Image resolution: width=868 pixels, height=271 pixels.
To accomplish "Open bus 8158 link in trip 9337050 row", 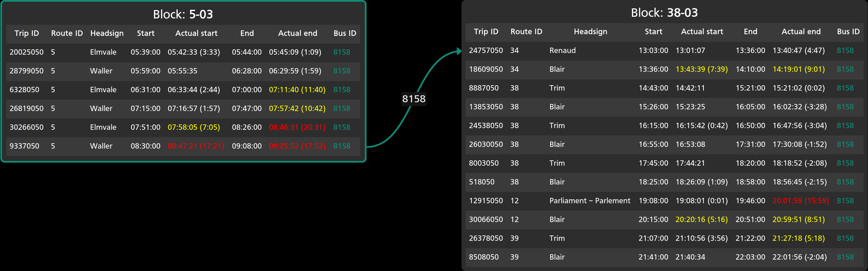I will tap(341, 146).
